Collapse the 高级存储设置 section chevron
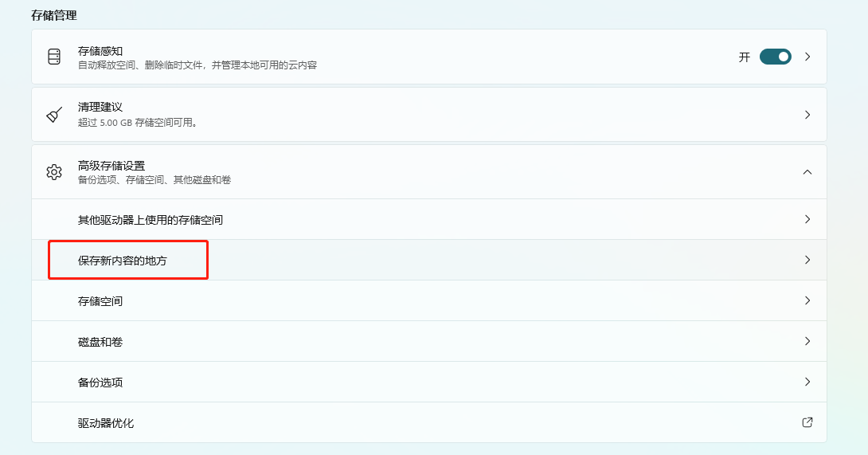The height and width of the screenshot is (455, 868). coord(807,172)
